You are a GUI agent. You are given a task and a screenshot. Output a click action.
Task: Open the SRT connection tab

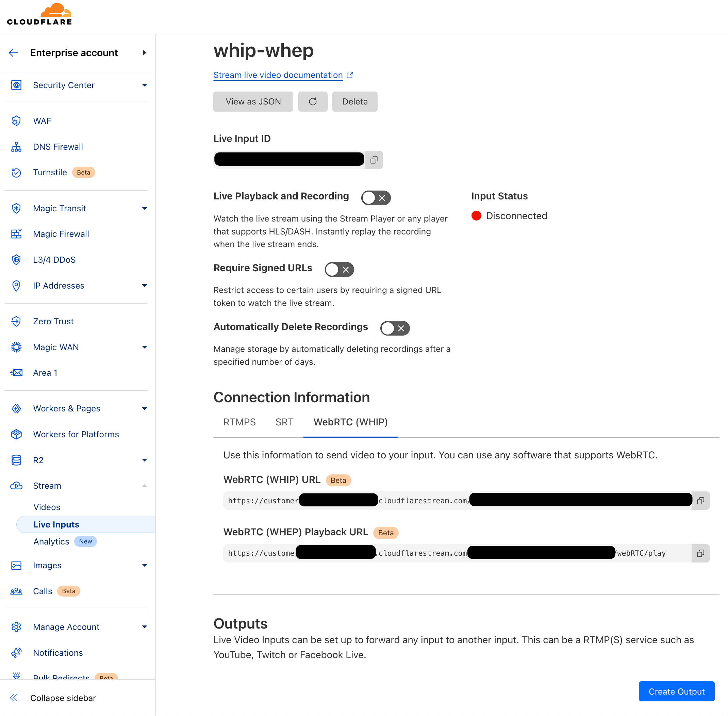click(x=284, y=422)
